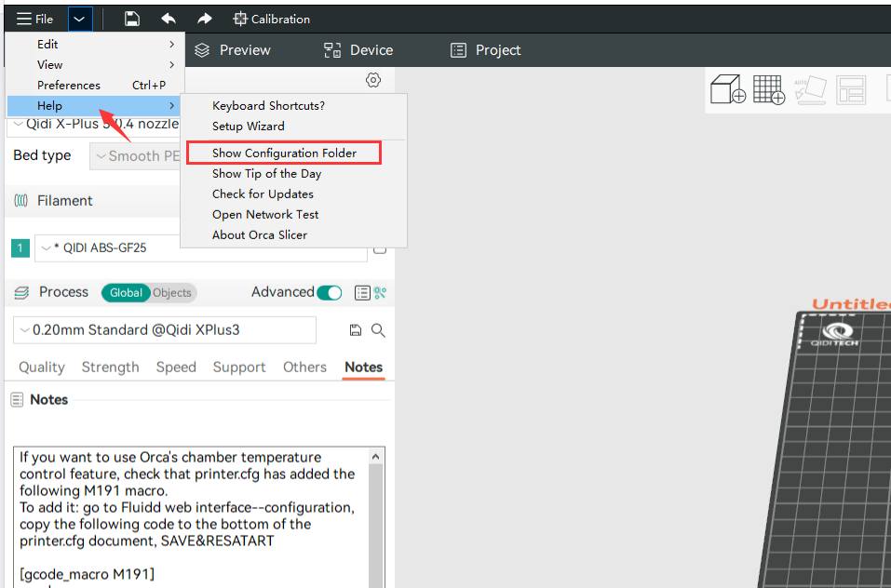Click Check for Updates in Help submenu

(263, 194)
